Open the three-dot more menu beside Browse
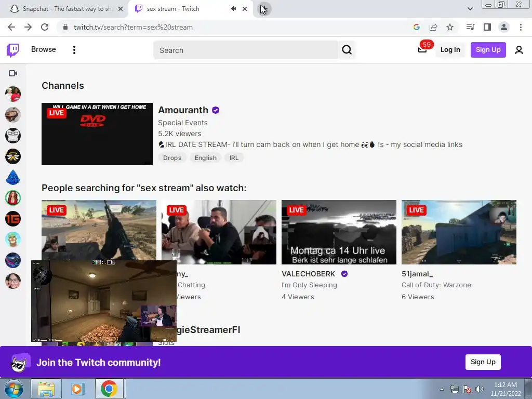Screen dimensions: 532x399 [x=74, y=50]
